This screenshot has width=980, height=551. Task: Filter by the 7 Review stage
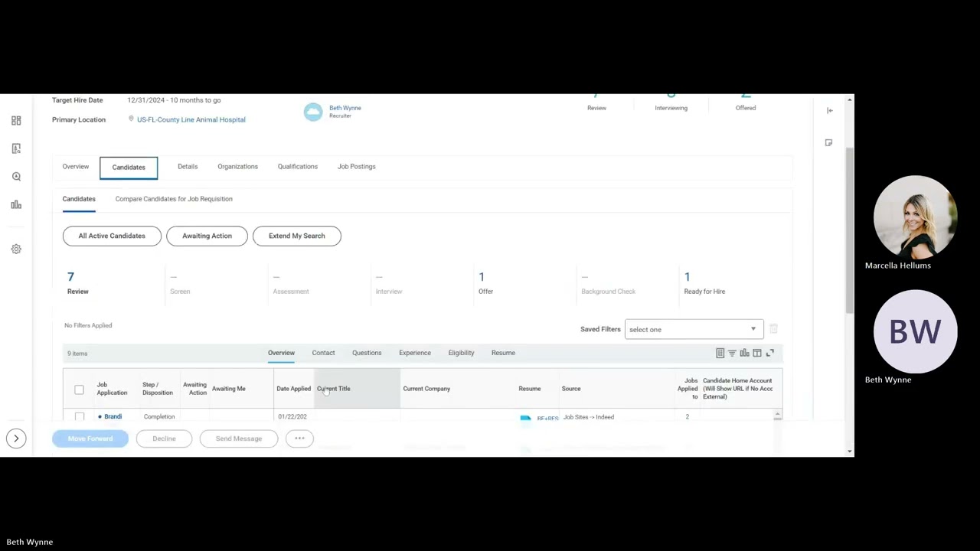pyautogui.click(x=78, y=283)
